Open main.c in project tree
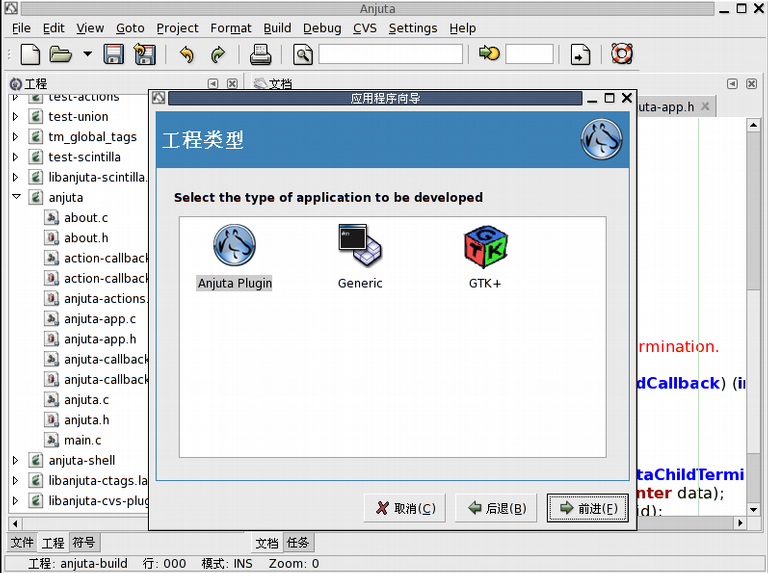Viewport: 768px width, 573px height. [82, 440]
